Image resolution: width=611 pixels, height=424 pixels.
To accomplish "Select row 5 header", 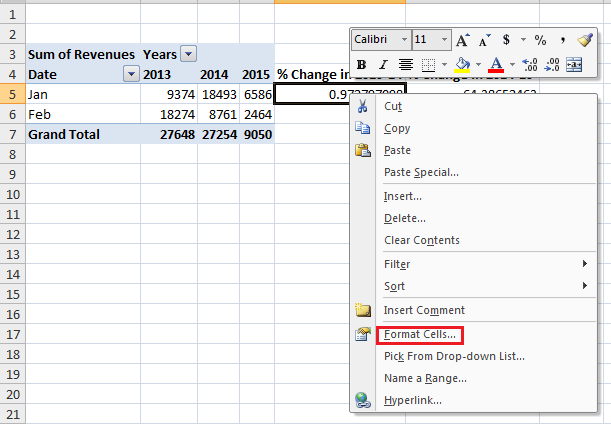I will (x=12, y=94).
